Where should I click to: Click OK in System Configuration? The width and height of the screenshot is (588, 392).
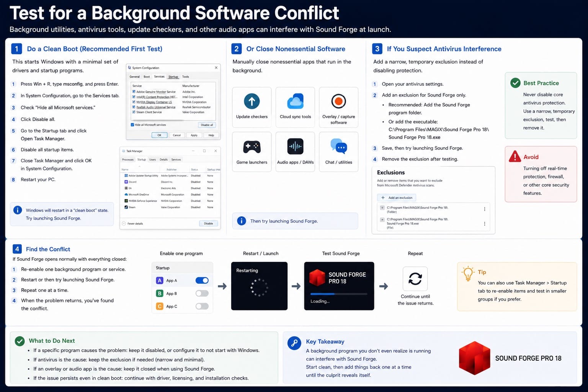point(159,135)
